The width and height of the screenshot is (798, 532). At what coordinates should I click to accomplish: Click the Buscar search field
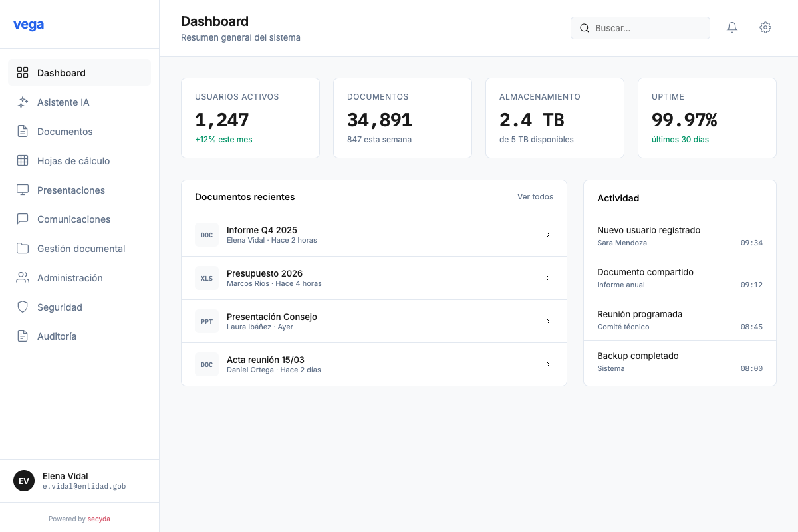click(x=640, y=27)
